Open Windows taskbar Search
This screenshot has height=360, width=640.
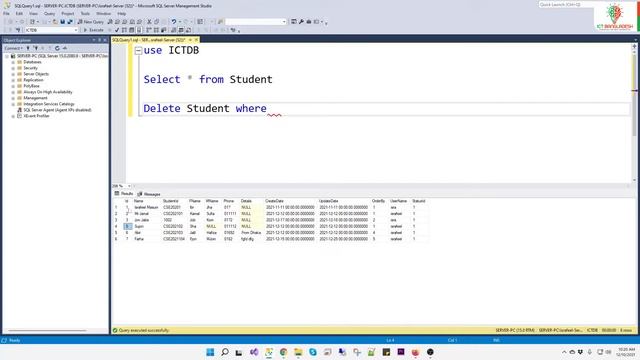[x=225, y=352]
